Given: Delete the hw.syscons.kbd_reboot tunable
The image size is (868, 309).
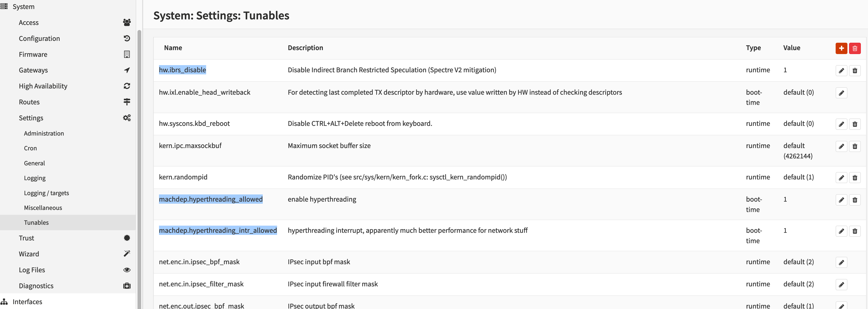Looking at the screenshot, I should 855,124.
